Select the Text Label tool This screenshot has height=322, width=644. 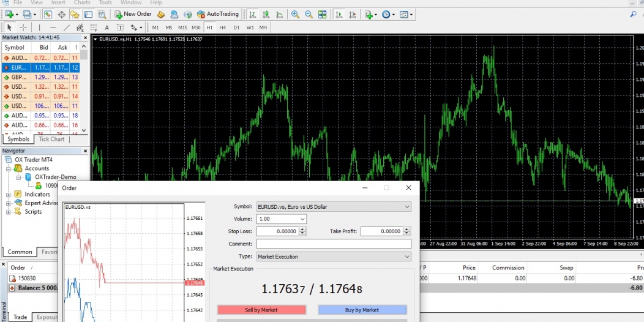(121, 28)
